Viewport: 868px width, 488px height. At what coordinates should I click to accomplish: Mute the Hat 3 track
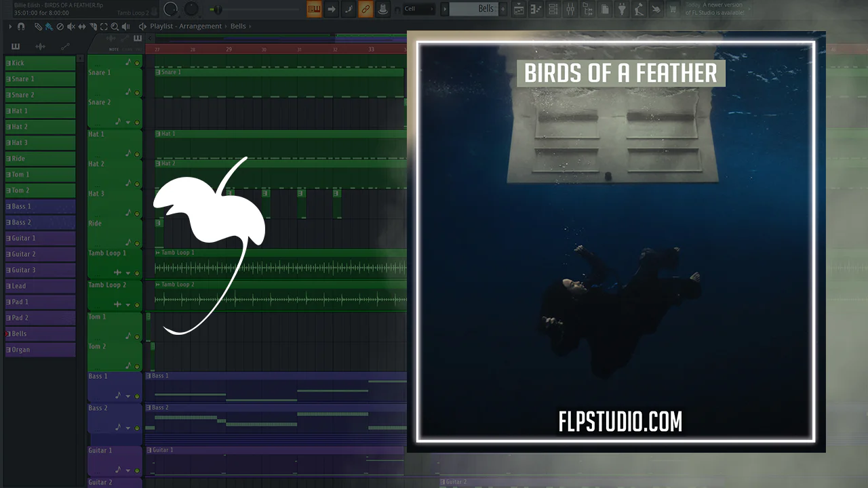click(137, 214)
